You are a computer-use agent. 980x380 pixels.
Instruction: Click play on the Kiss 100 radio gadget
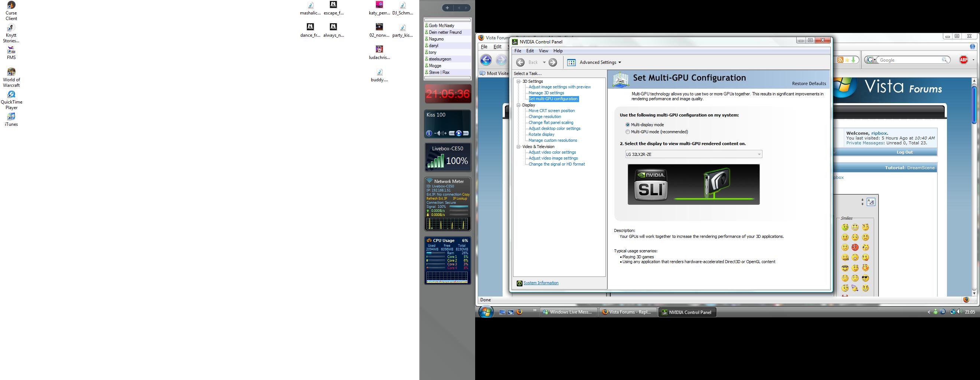click(459, 133)
